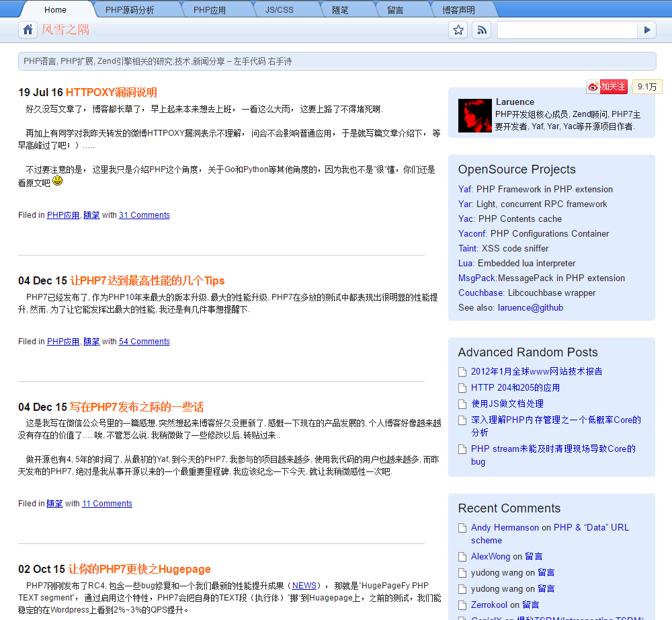Open the RSS feed icon
Image resolution: width=672 pixels, height=620 pixels.
(x=482, y=30)
